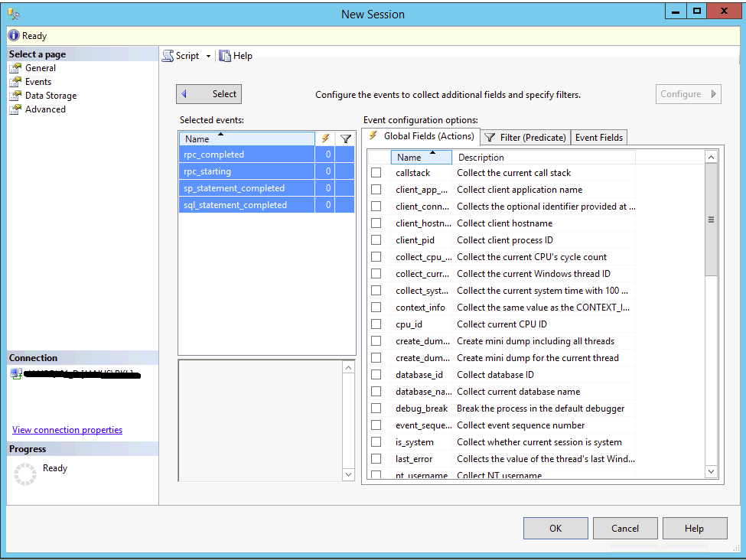Open View connection properties link
Viewport: 746px width, 560px height.
pos(67,430)
